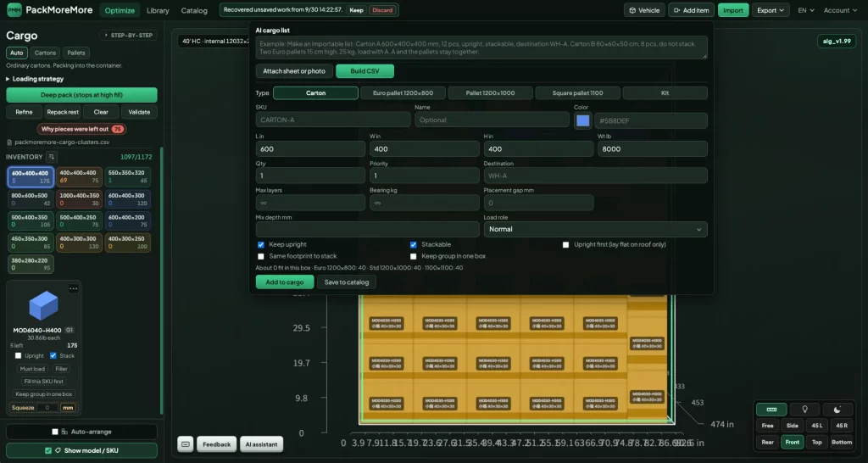
Task: Open the EN language dropdown
Action: tap(806, 10)
